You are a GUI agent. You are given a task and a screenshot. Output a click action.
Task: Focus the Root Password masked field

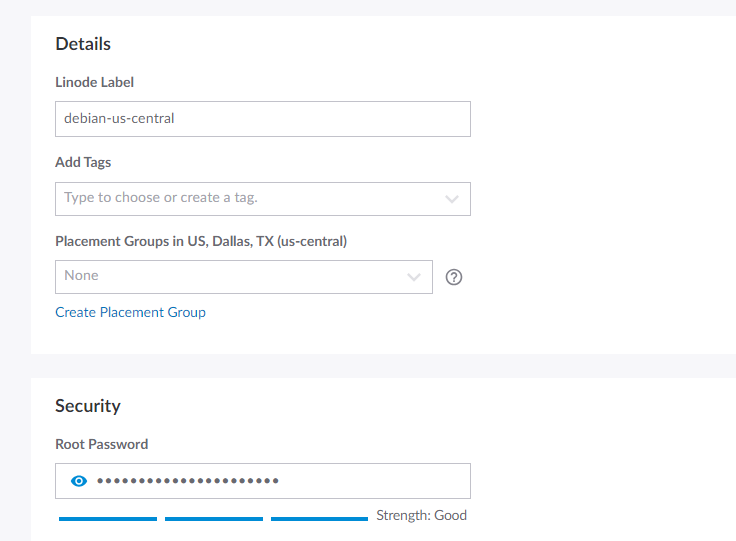pos(280,481)
